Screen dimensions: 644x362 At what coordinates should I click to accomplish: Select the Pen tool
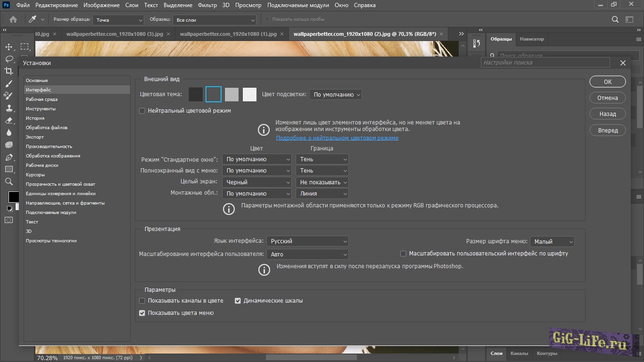(x=8, y=157)
